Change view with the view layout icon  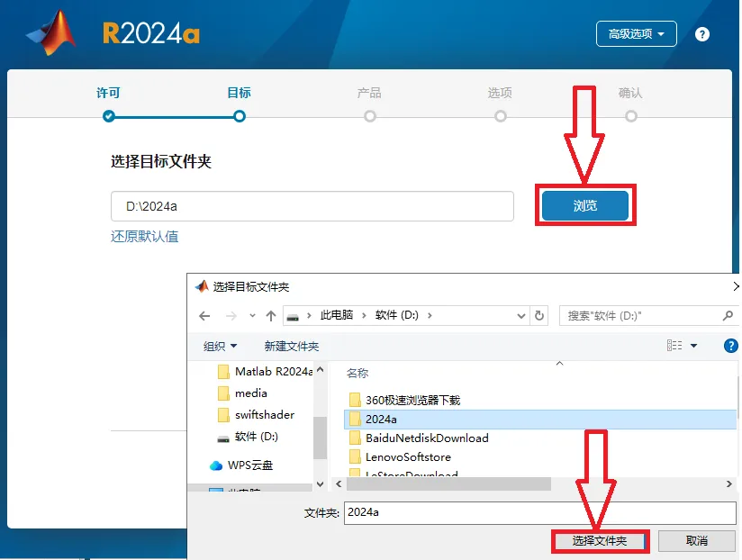[674, 346]
